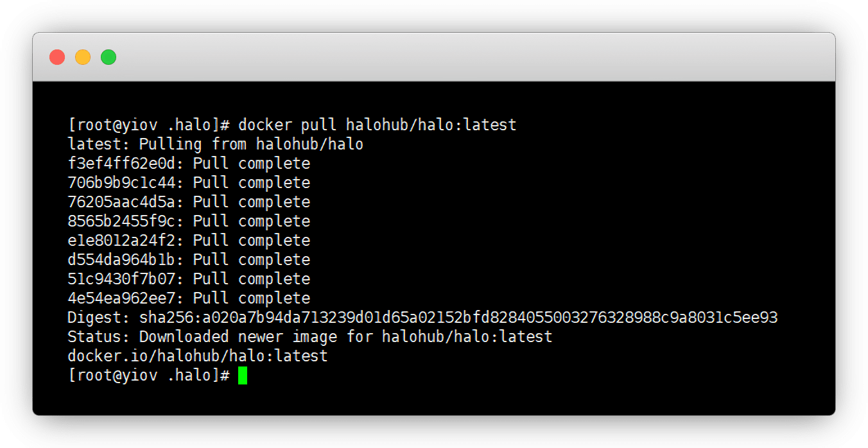The width and height of the screenshot is (868, 448).
Task: Click the 'docker.io/halohub/halo:latest' output line
Action: click(x=197, y=356)
